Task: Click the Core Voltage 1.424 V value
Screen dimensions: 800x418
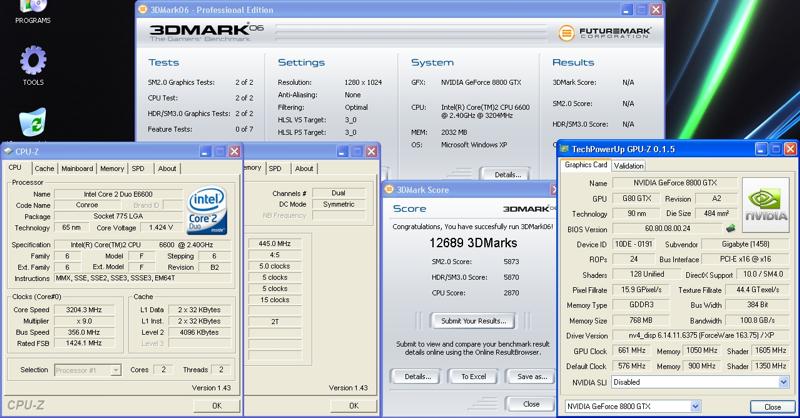Action: pyautogui.click(x=161, y=227)
